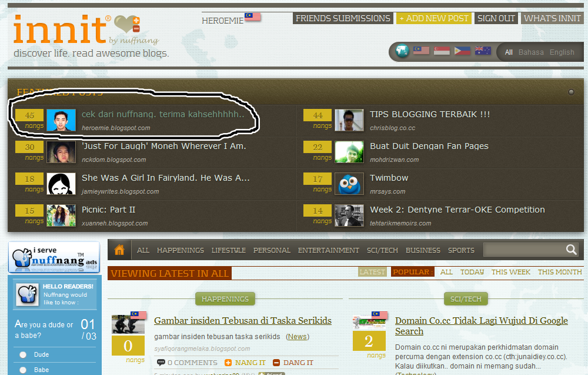Select the Australia flag filter
Viewport: 588px width, 375px height.
coord(483,50)
